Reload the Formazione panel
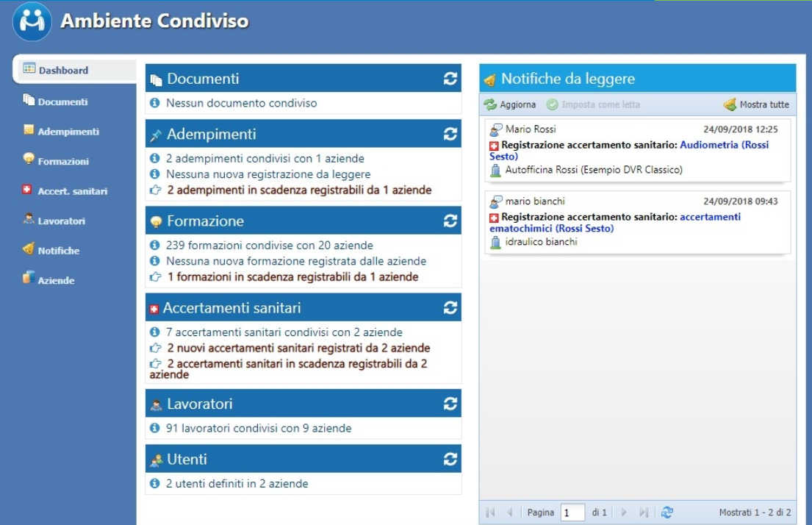 (450, 221)
